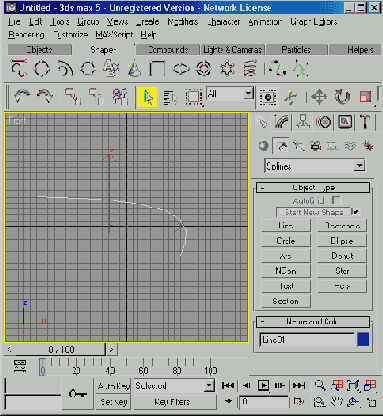This screenshot has width=383, height=416.
Task: Open Select by Name list icon
Action: tap(170, 97)
